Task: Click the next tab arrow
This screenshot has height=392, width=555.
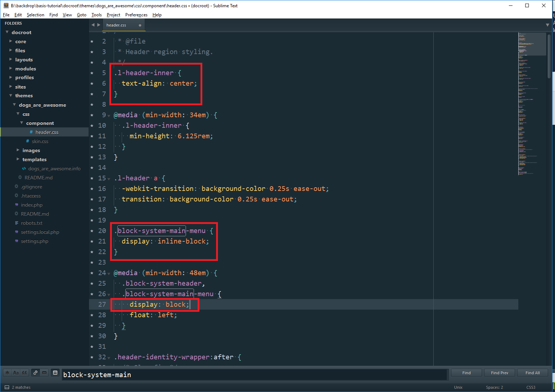Action: (x=98, y=25)
